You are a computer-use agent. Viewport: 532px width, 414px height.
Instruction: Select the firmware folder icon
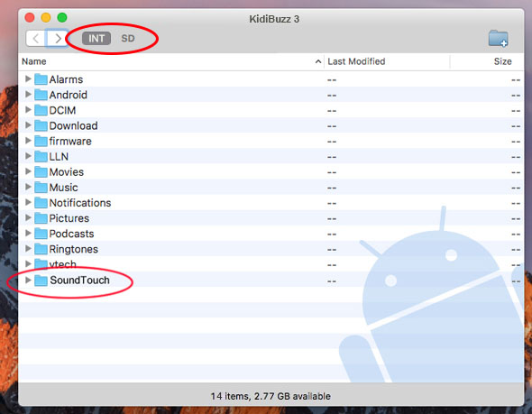pyautogui.click(x=41, y=142)
